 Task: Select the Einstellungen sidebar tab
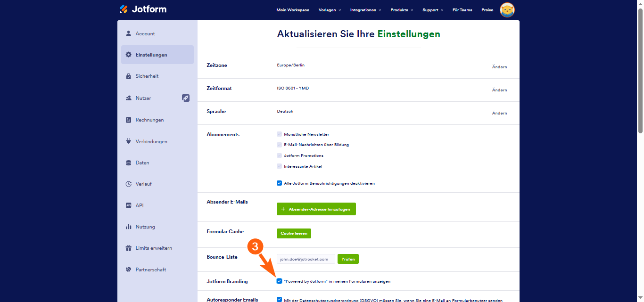pos(157,55)
